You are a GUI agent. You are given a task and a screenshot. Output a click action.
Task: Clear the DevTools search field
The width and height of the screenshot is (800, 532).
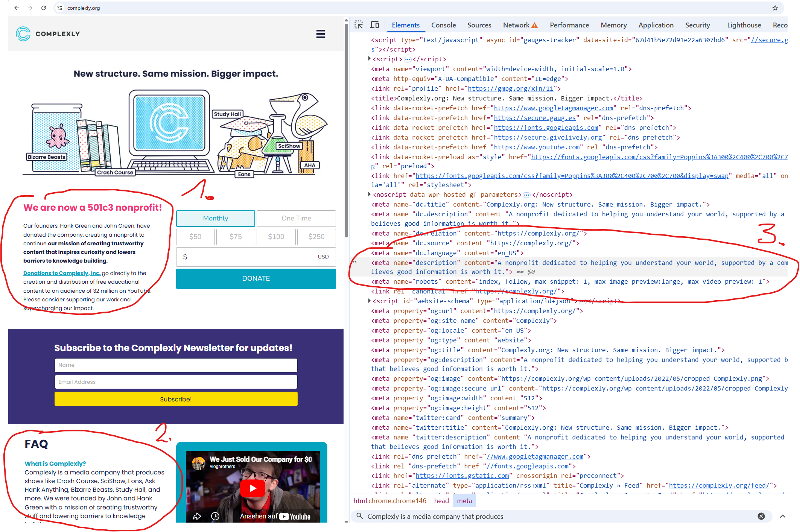point(761,516)
